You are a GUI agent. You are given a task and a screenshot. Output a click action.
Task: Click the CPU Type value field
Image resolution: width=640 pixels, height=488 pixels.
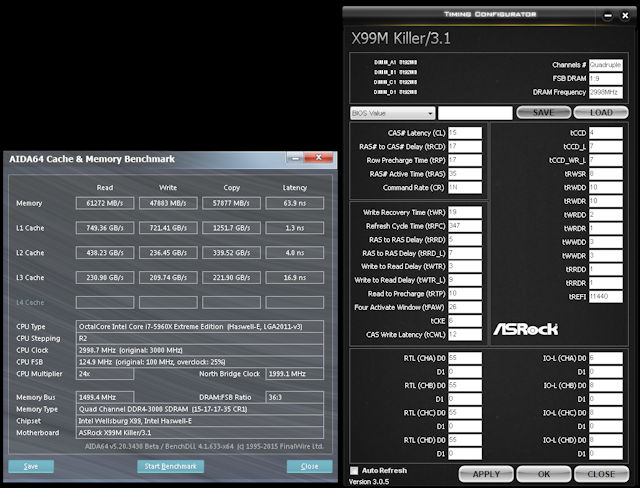(200, 326)
